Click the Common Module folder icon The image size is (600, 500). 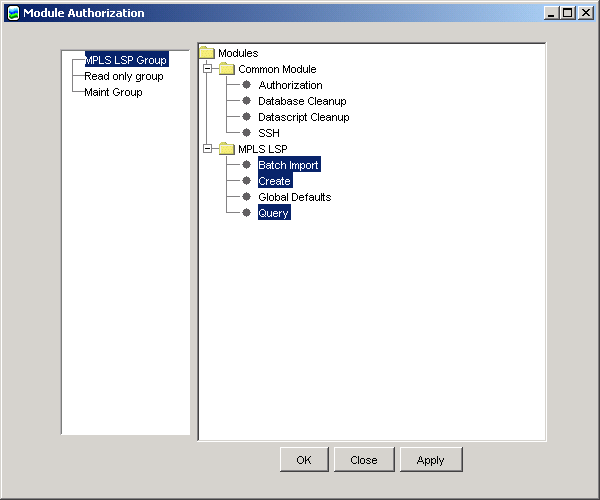click(x=227, y=69)
